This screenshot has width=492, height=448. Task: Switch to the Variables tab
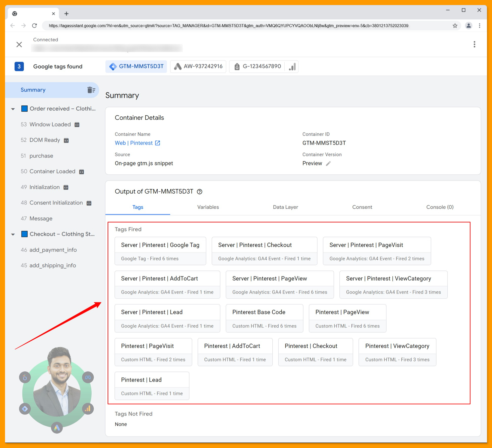click(208, 207)
